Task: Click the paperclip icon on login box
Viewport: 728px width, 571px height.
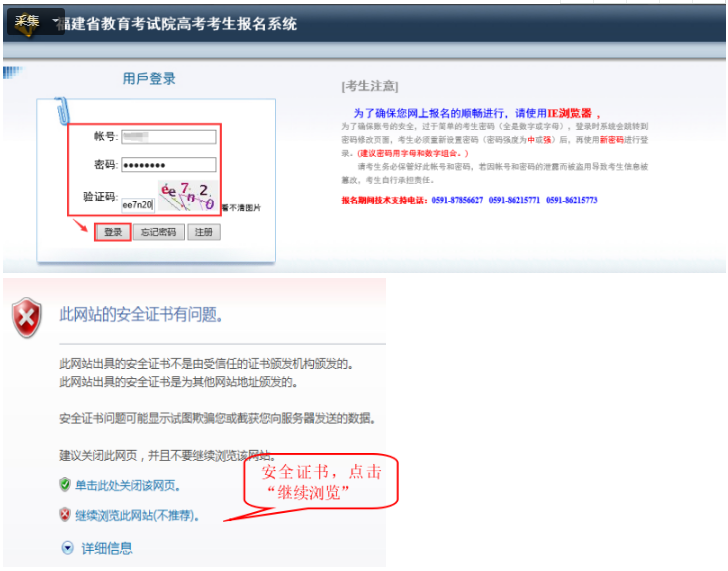Action: (x=62, y=111)
